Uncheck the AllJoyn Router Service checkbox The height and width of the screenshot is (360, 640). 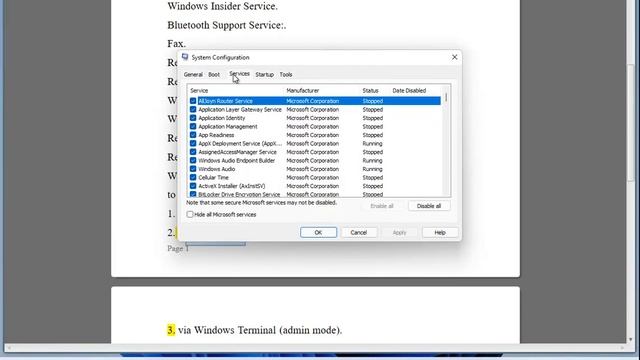pos(193,101)
